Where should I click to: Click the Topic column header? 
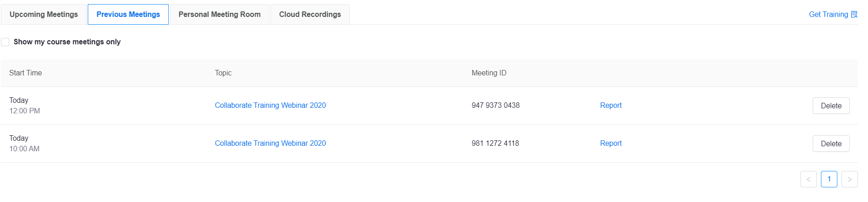(223, 73)
